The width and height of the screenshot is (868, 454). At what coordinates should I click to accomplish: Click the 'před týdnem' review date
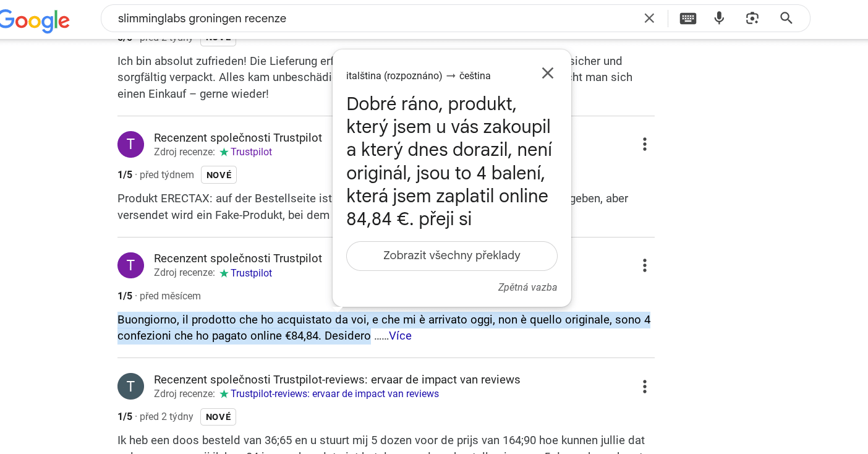tap(167, 175)
